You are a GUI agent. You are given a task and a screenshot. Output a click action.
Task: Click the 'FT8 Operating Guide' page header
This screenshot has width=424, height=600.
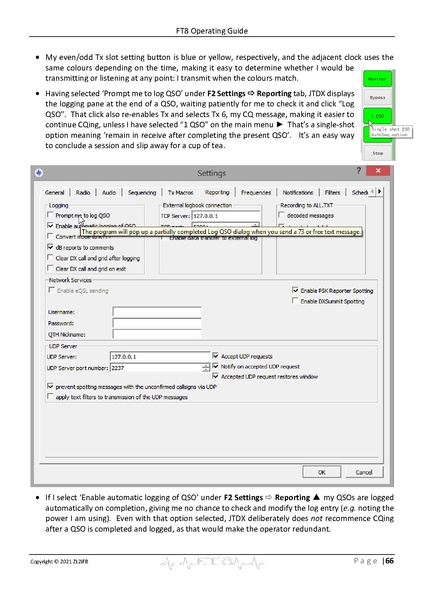pyautogui.click(x=212, y=31)
